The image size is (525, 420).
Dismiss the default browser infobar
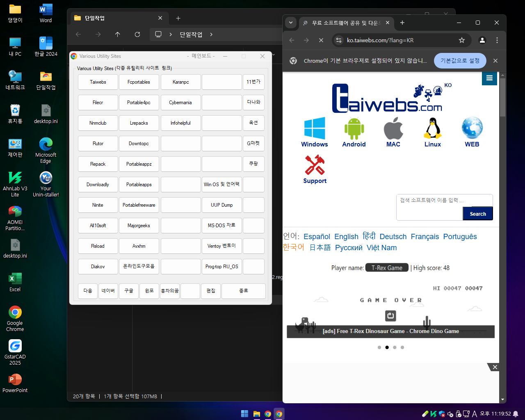pyautogui.click(x=495, y=61)
